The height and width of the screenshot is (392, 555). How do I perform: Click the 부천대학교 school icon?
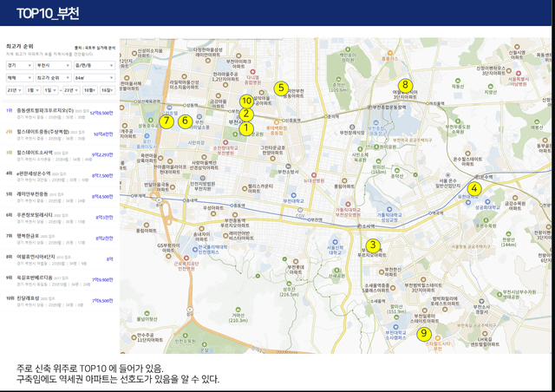pyautogui.click(x=293, y=195)
